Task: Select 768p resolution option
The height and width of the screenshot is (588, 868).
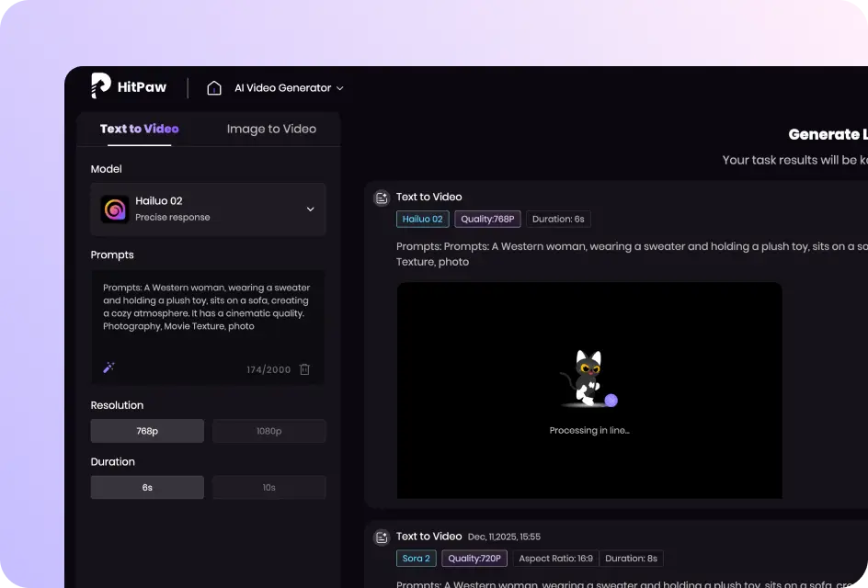Action: (147, 431)
